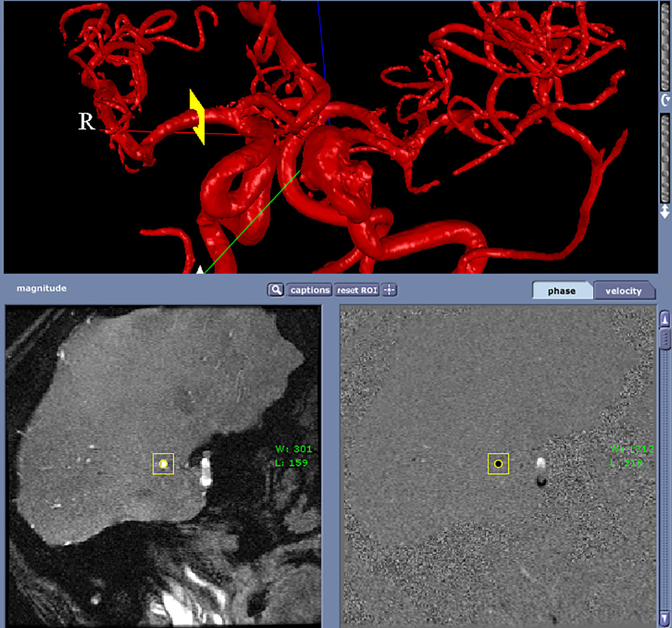The height and width of the screenshot is (628, 672).
Task: Click black-white vessel spot in phase image
Action: pos(541,472)
